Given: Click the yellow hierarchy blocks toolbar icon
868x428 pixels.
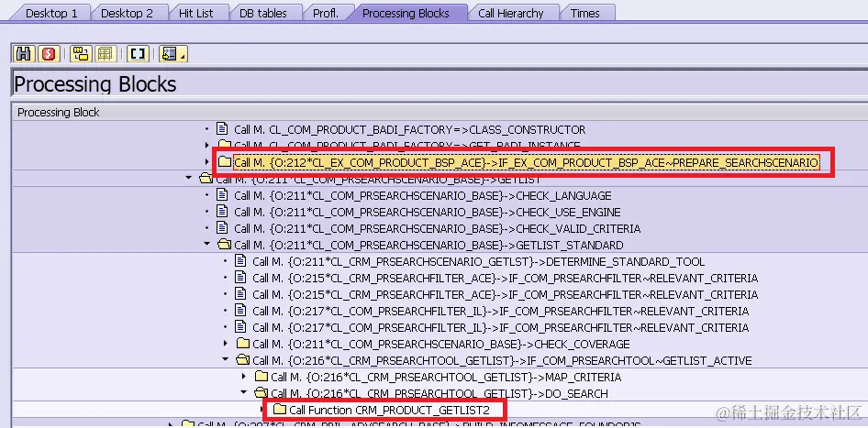Looking at the screenshot, I should pyautogui.click(x=81, y=54).
